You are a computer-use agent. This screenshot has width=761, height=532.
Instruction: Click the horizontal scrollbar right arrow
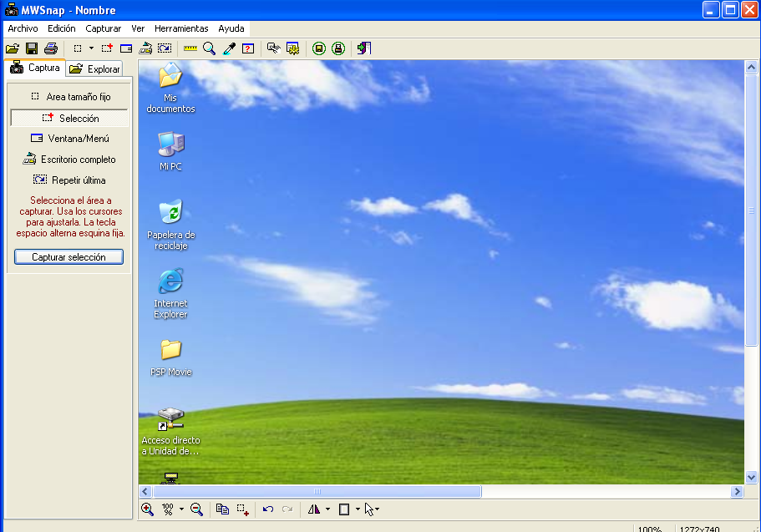tap(738, 491)
